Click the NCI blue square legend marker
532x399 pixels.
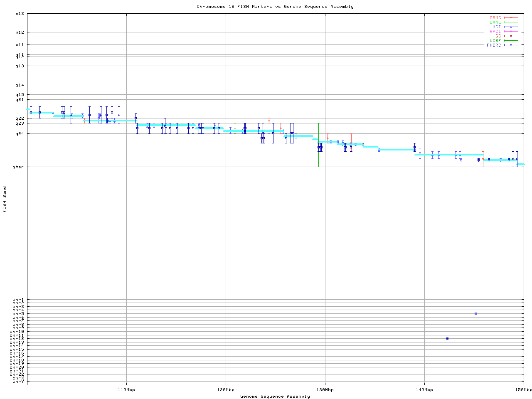click(511, 27)
